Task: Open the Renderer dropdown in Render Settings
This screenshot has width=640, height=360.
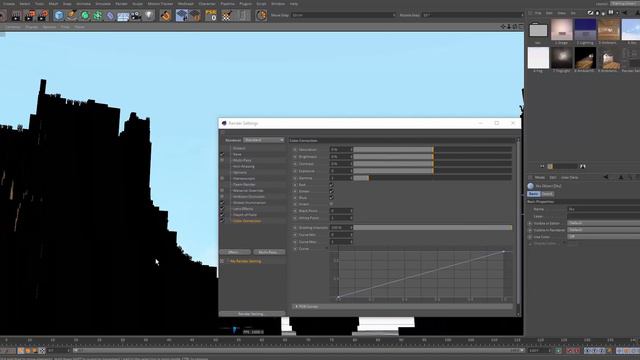Action: coord(264,140)
